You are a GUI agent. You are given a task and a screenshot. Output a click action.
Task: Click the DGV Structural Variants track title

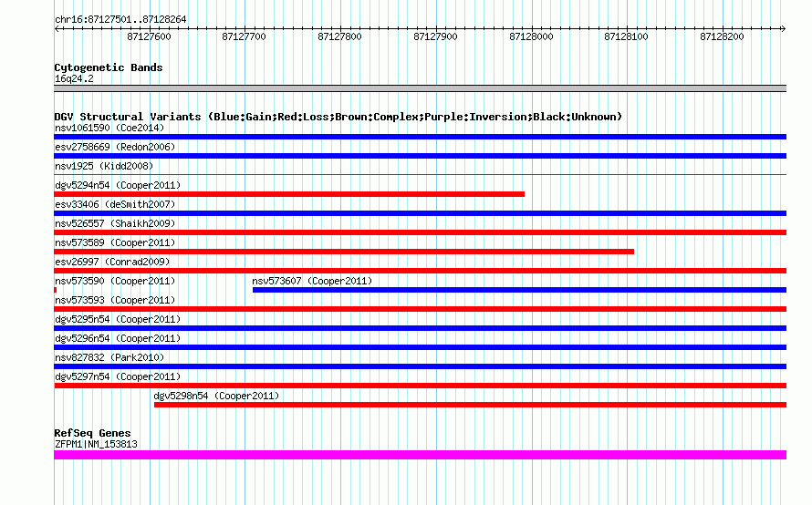point(338,117)
